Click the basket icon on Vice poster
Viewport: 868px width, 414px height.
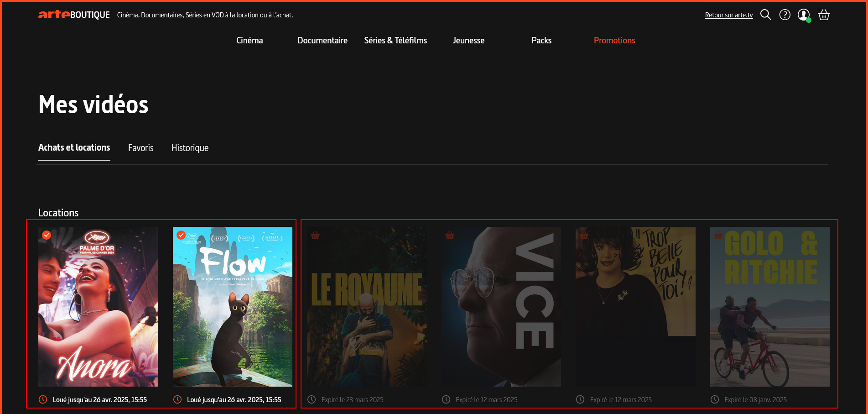tap(450, 236)
